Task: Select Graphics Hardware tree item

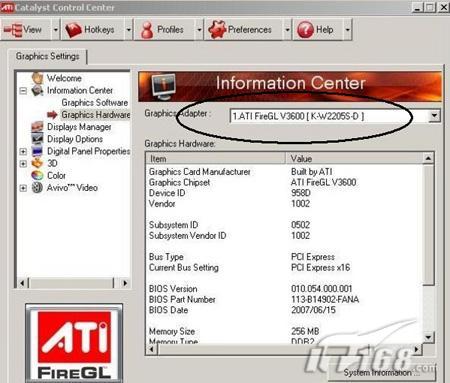Action: coord(96,115)
